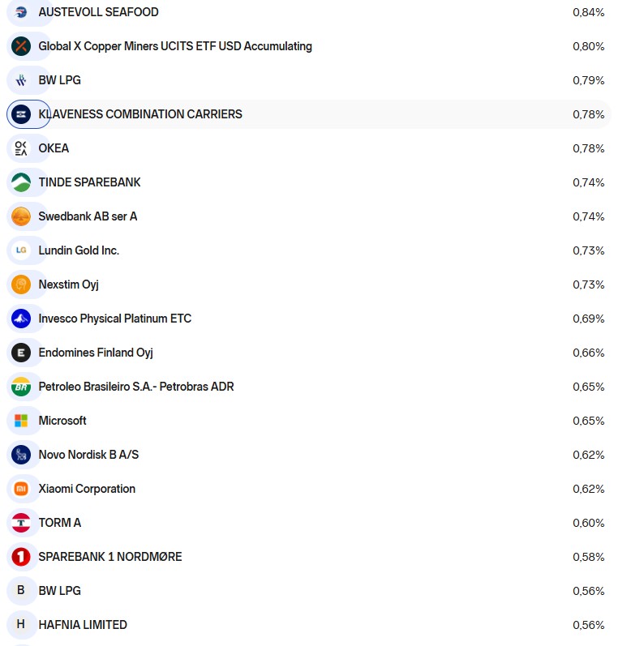Select the TORM A stock name
The height and width of the screenshot is (646, 644).
point(60,523)
